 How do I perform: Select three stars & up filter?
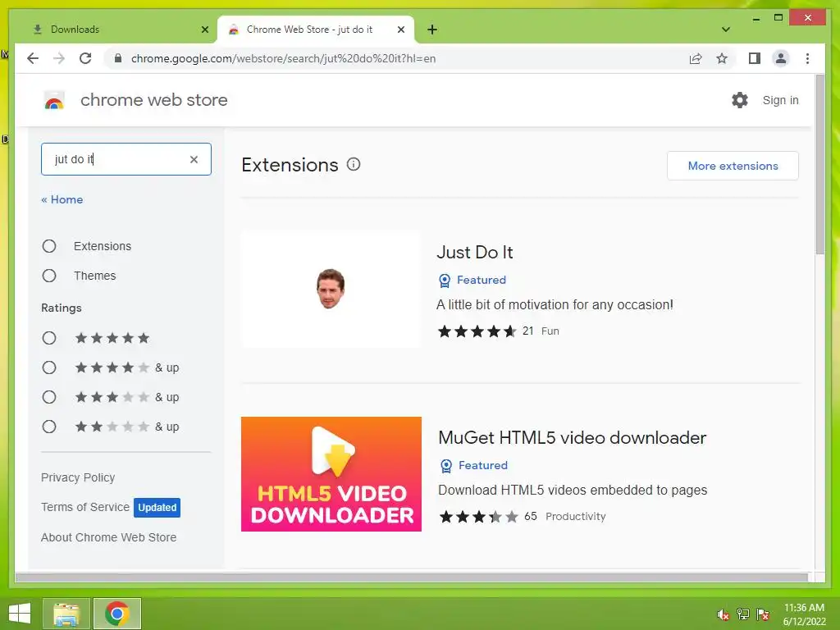coord(49,397)
